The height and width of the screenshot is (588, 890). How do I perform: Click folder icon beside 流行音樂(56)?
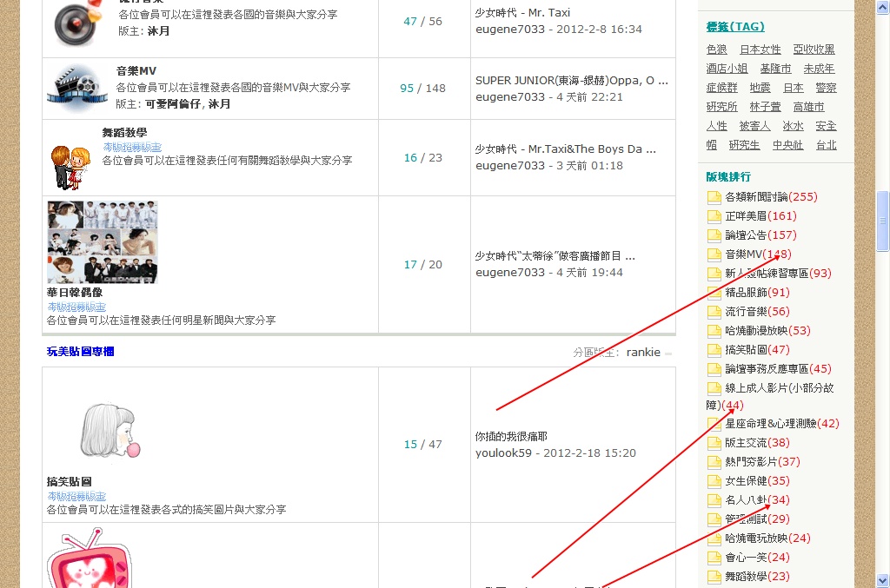pyautogui.click(x=714, y=313)
